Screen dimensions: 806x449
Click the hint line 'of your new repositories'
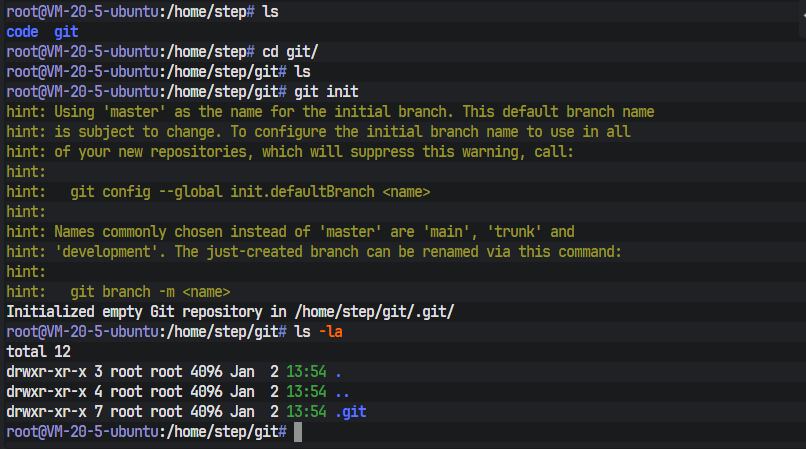point(290,152)
